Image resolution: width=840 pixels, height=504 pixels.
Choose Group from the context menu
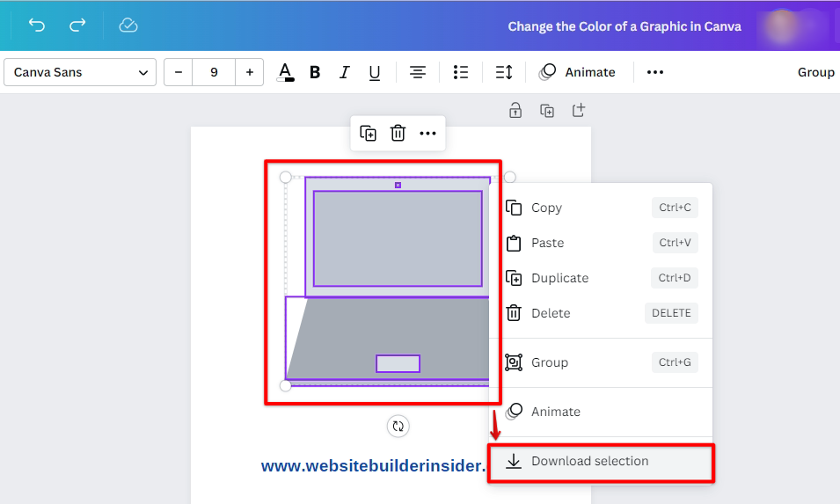[x=601, y=362]
